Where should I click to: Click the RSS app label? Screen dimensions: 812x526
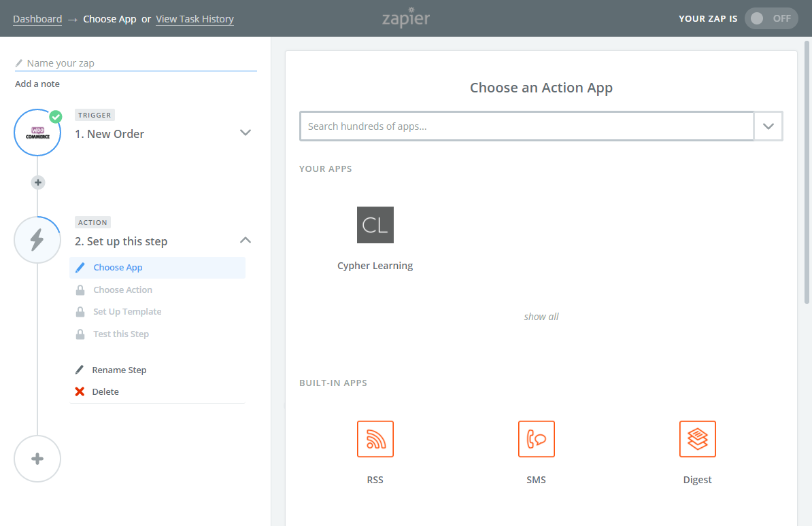click(375, 480)
